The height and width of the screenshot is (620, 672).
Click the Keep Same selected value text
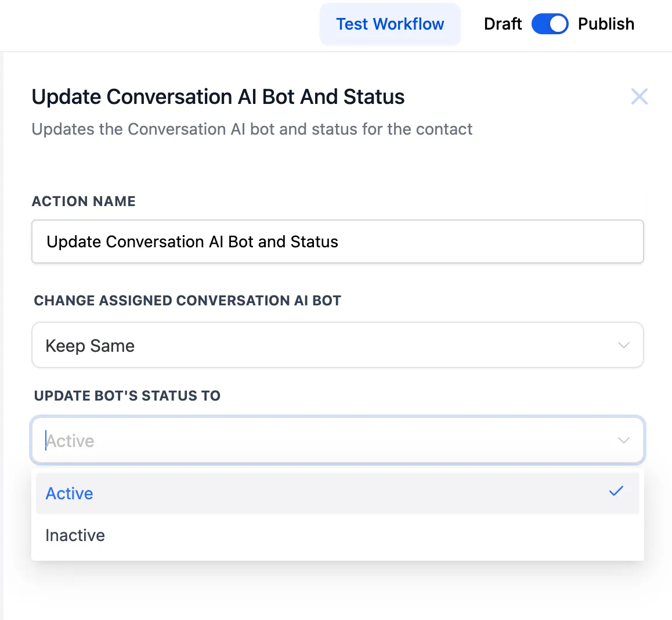pyautogui.click(x=90, y=346)
